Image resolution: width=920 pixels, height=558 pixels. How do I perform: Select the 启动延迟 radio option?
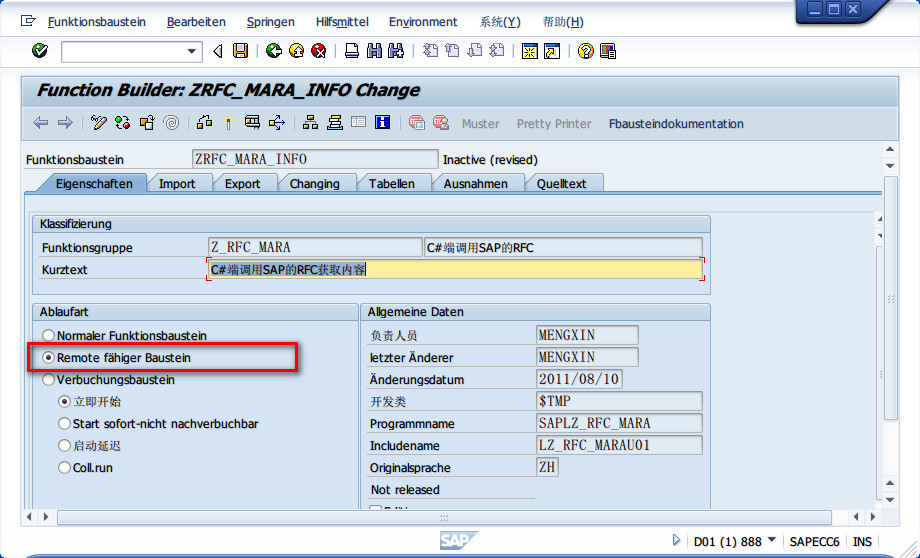point(65,446)
